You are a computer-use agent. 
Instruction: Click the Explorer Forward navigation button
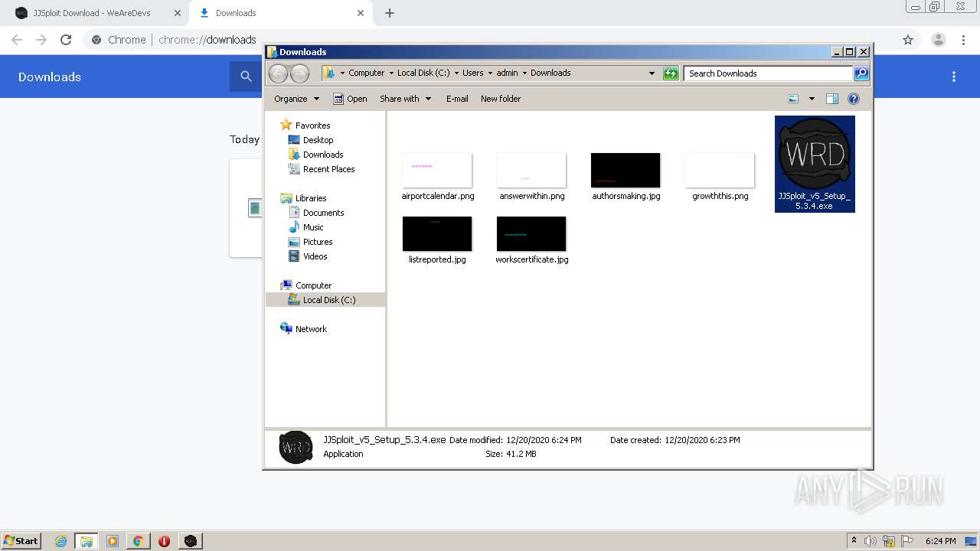coord(300,73)
